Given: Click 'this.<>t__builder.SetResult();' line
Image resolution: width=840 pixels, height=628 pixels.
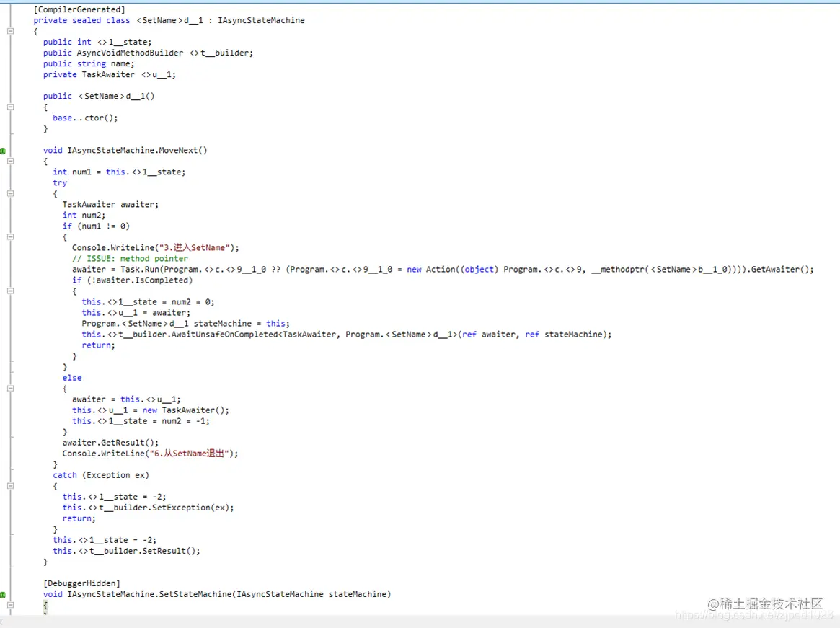Looking at the screenshot, I should pyautogui.click(x=126, y=551).
